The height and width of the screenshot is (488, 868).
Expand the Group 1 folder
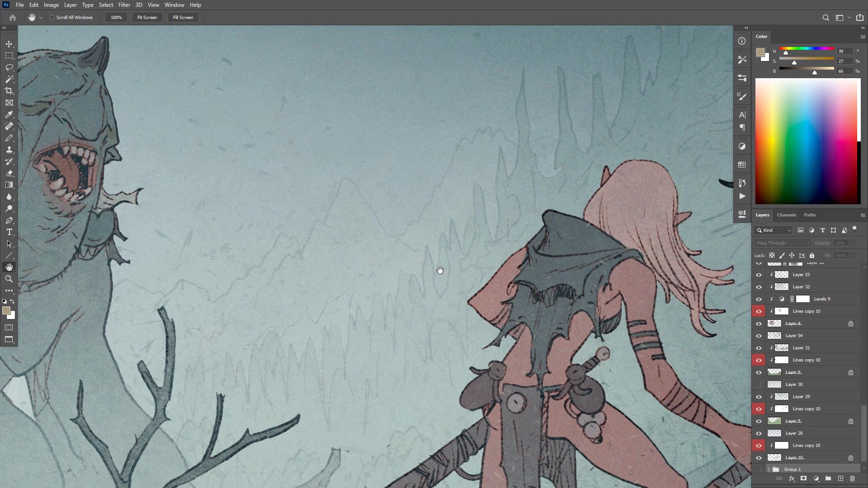coord(769,469)
